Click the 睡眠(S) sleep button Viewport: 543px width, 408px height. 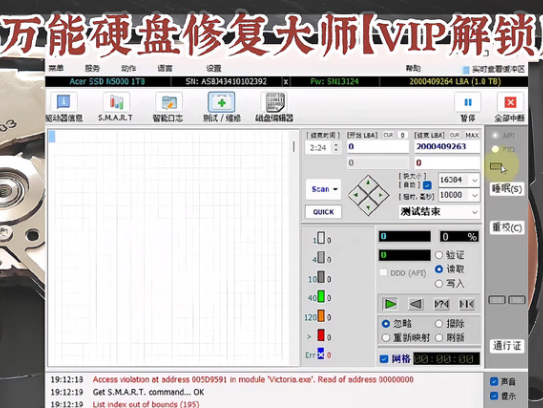tap(507, 189)
